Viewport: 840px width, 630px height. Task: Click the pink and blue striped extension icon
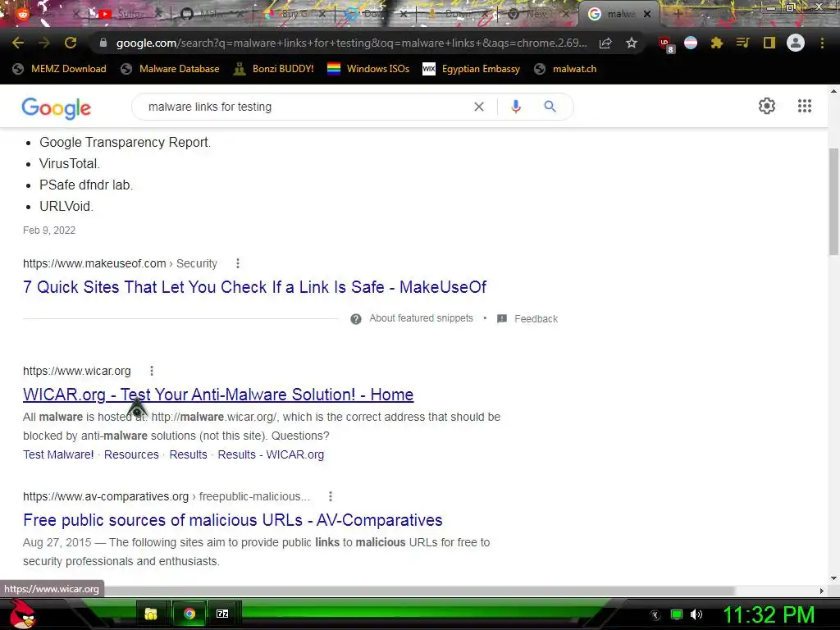pyautogui.click(x=691, y=43)
